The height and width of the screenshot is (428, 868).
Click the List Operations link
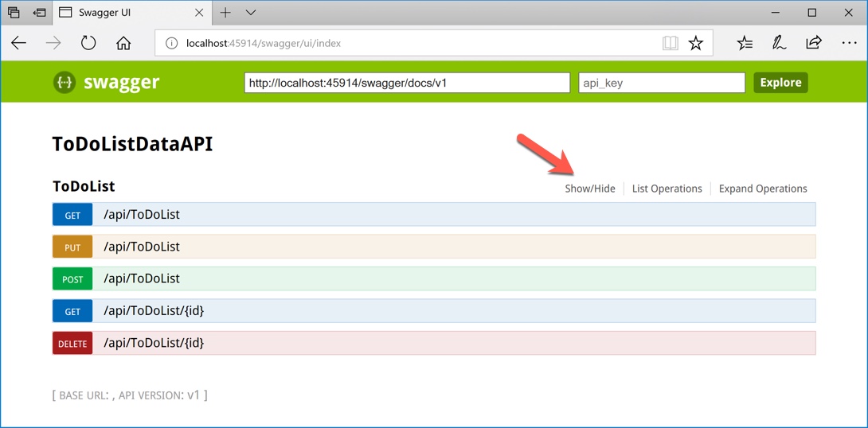(x=667, y=189)
